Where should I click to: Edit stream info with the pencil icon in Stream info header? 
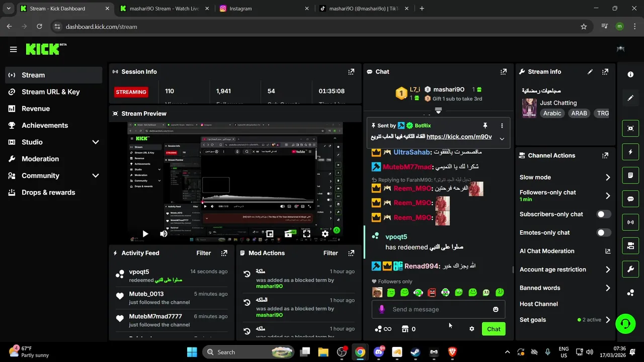(x=590, y=72)
